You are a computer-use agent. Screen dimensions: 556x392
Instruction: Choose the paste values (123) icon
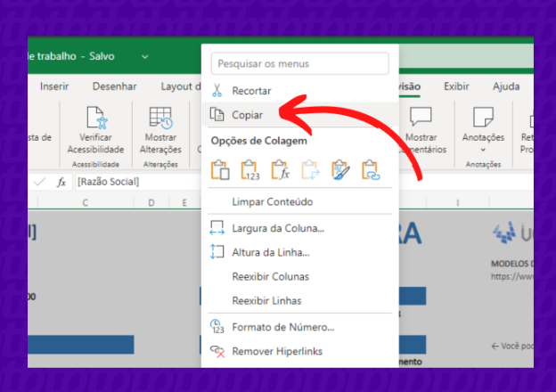(250, 169)
